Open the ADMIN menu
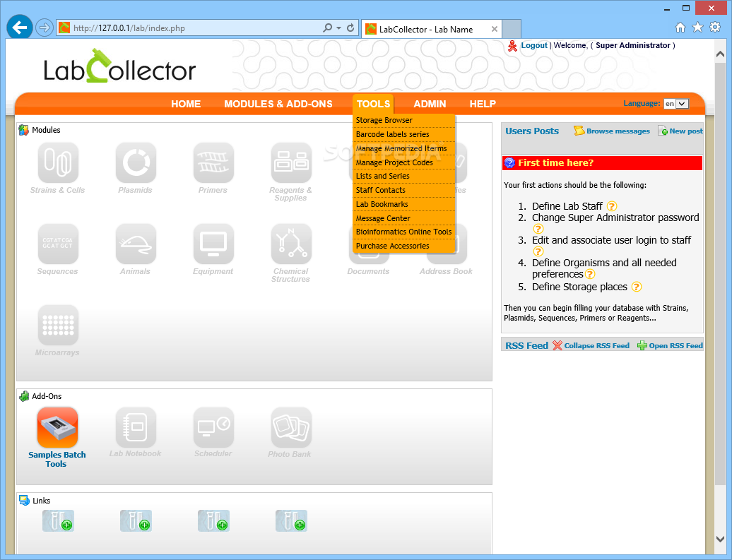 pos(430,104)
